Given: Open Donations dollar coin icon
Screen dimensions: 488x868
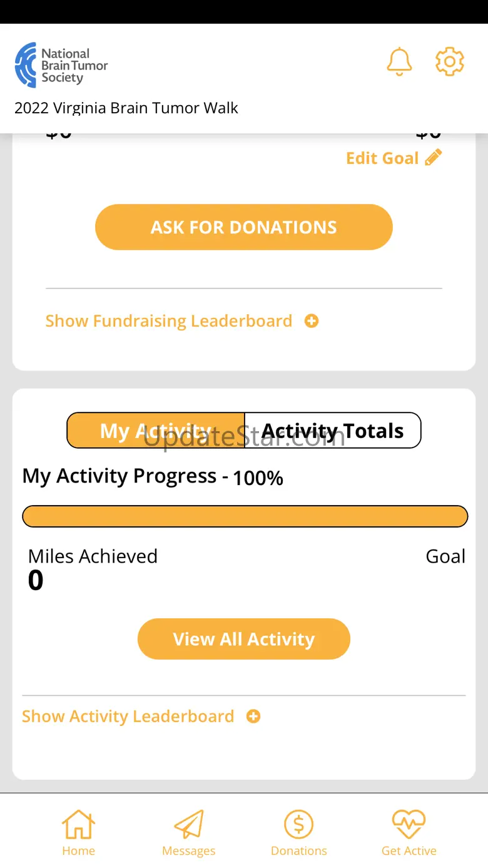Looking at the screenshot, I should [x=299, y=824].
